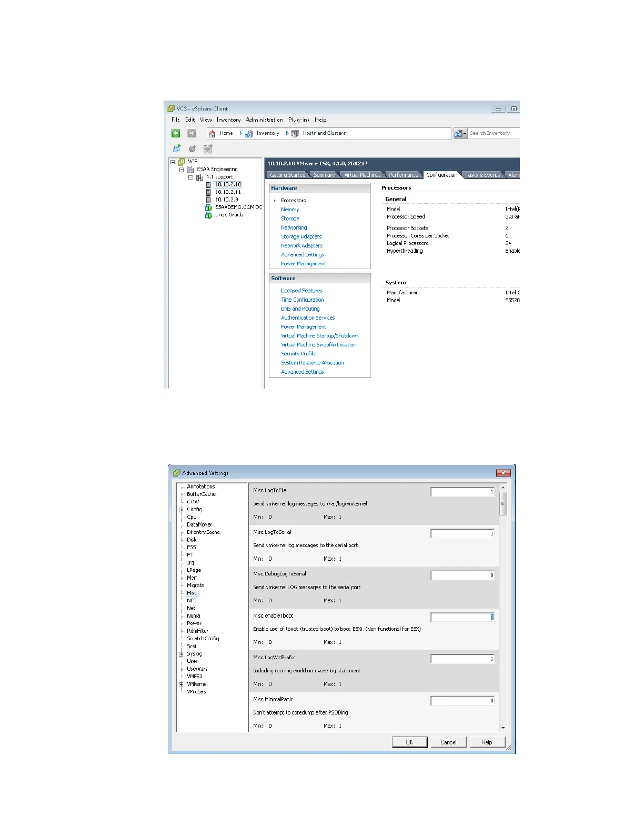Click the green Back navigation arrow

coord(176,133)
